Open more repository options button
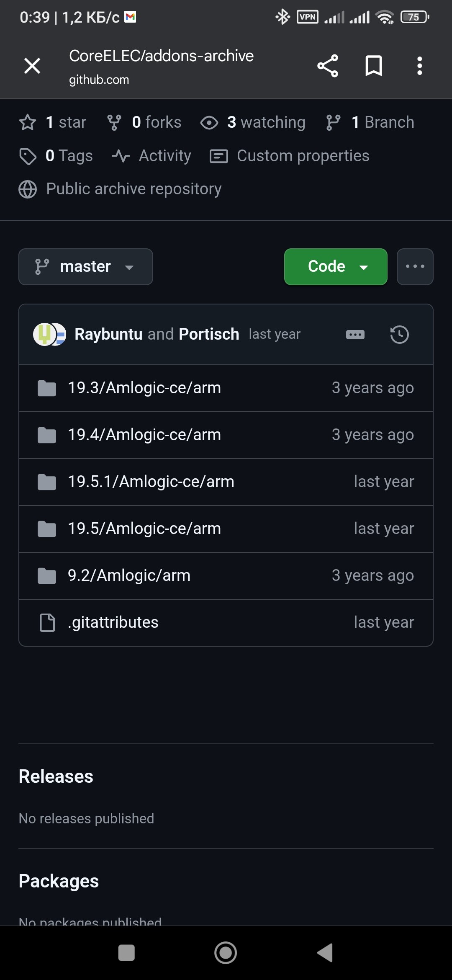452x980 pixels. tap(415, 267)
